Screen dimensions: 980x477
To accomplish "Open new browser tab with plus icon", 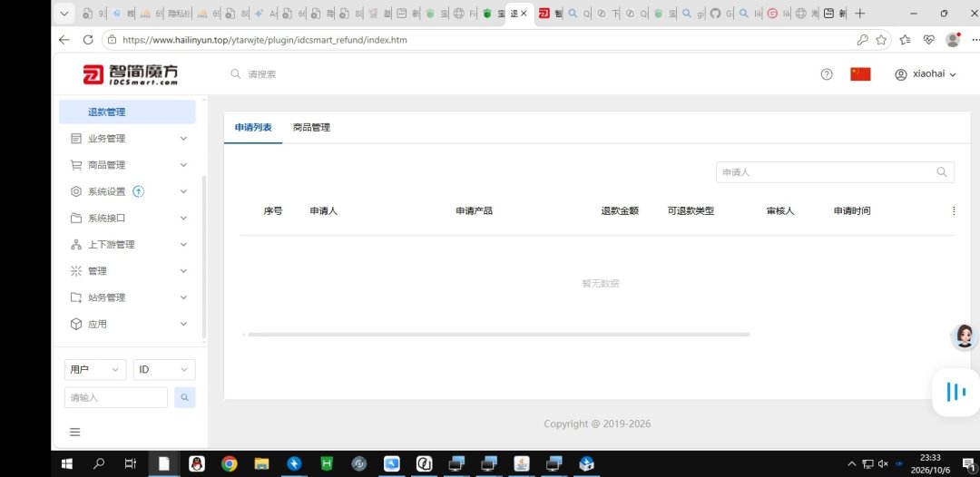I will (860, 13).
